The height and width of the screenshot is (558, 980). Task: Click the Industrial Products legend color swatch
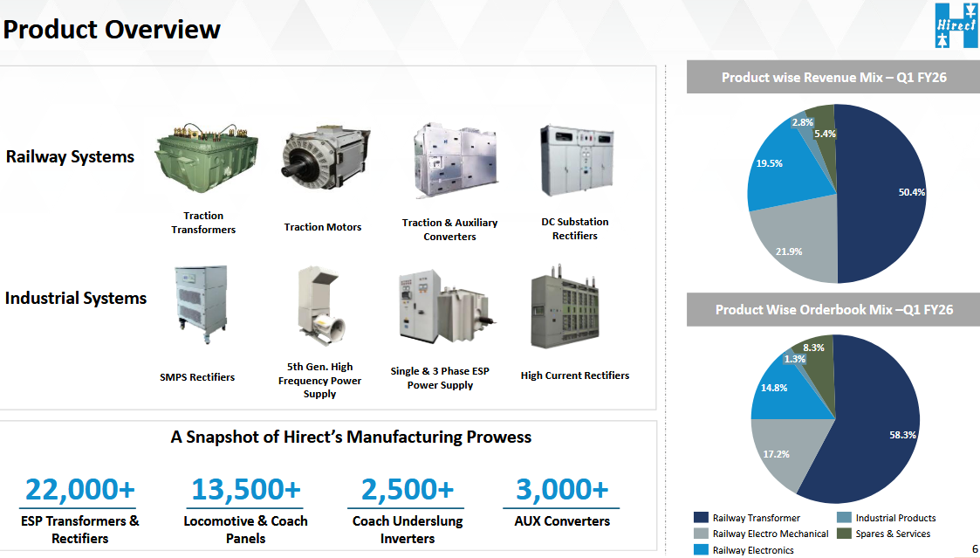click(844, 517)
